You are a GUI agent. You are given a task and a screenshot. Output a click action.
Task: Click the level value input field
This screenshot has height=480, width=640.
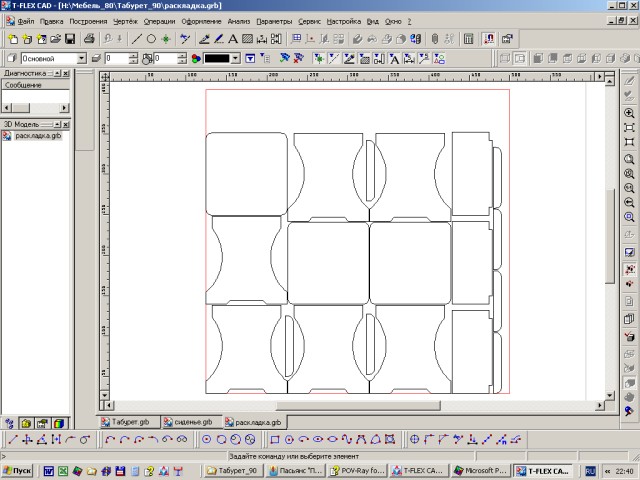click(x=116, y=59)
